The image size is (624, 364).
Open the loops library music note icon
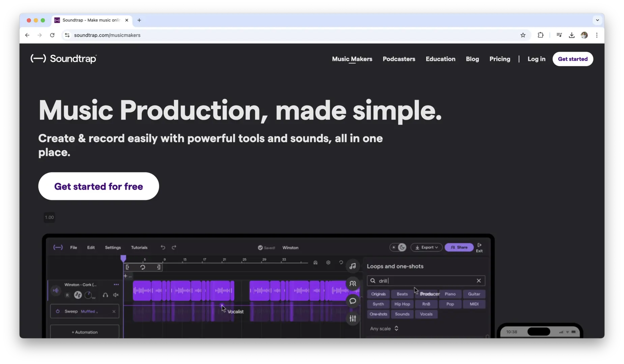click(353, 266)
